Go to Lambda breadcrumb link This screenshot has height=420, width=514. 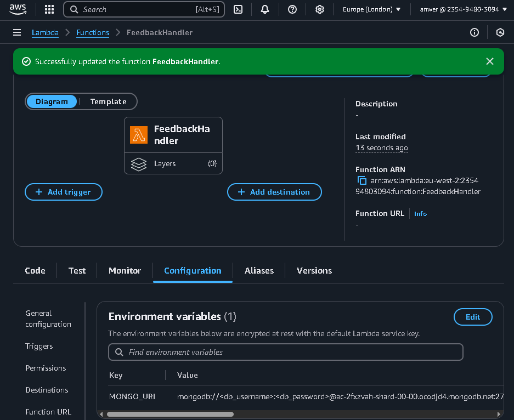point(45,32)
